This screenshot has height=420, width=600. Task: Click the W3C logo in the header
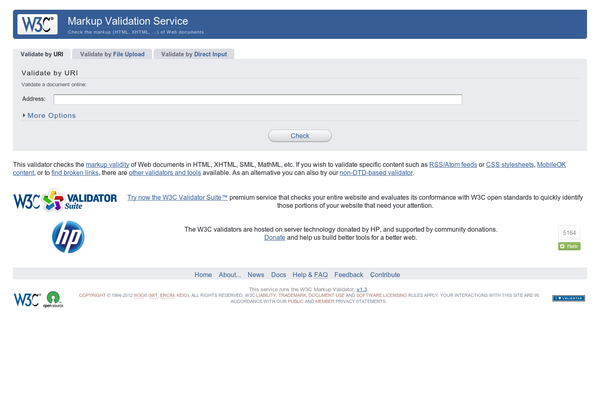point(38,24)
